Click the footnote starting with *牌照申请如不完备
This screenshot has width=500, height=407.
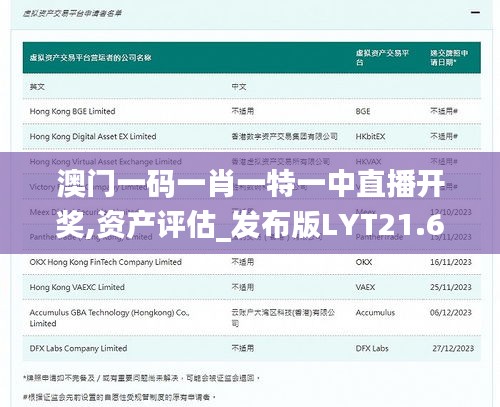pos(141,378)
